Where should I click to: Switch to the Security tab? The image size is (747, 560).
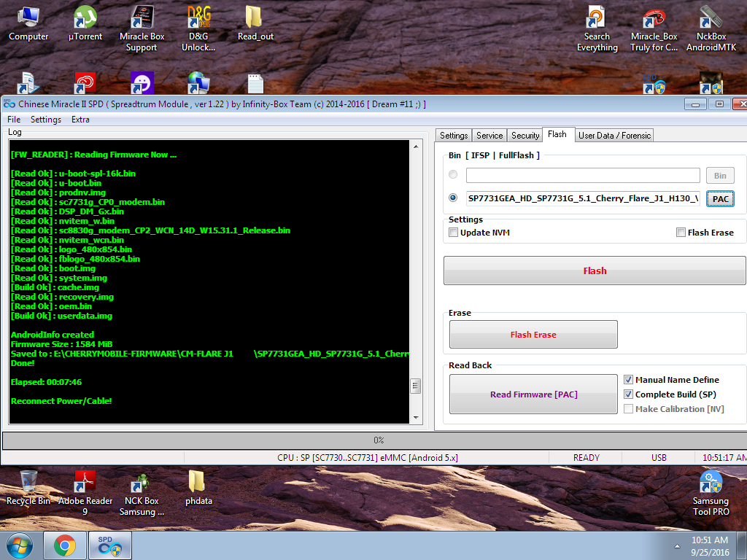coord(525,136)
